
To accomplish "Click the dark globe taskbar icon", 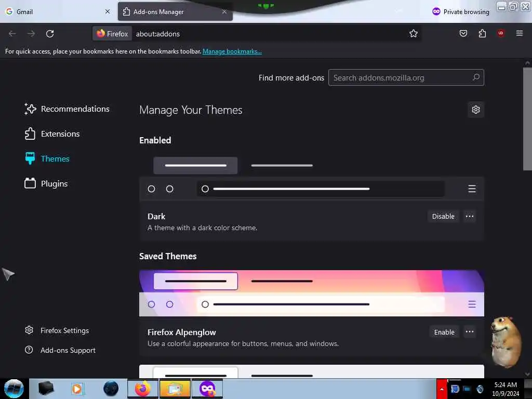I will (x=111, y=389).
